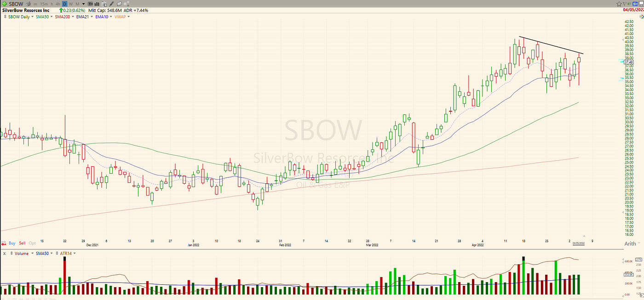Click the Opt button
The height and width of the screenshot is (300, 644).
click(x=32, y=243)
